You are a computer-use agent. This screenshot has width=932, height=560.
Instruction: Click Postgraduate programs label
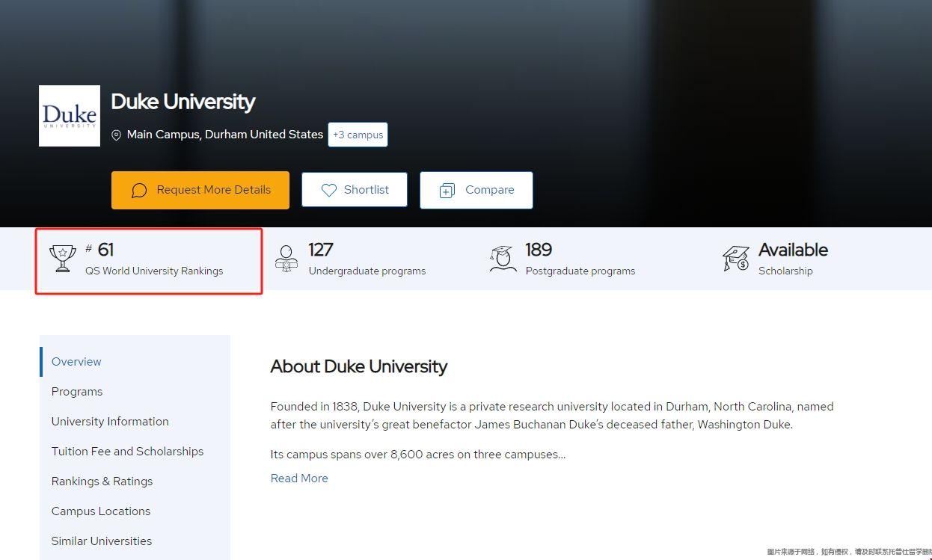(580, 271)
